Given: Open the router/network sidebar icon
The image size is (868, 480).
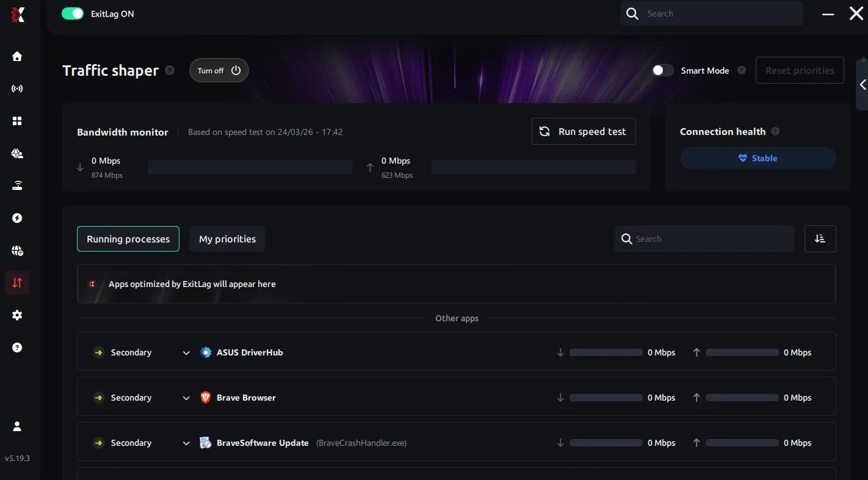Looking at the screenshot, I should tap(17, 185).
